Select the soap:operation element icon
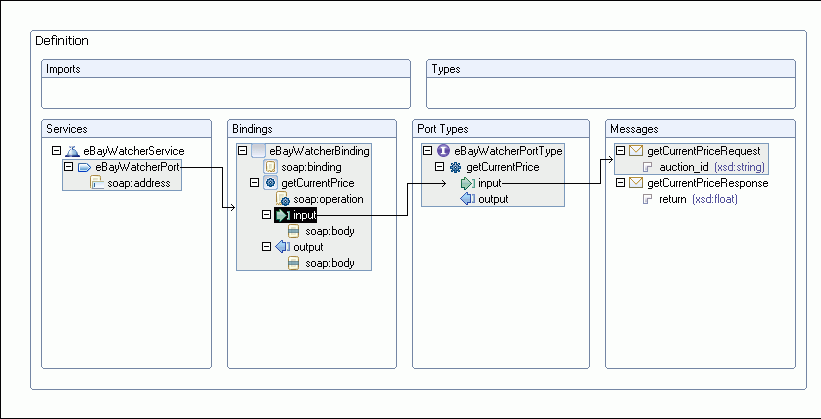Viewport: 821px width, 419px height. tap(283, 199)
